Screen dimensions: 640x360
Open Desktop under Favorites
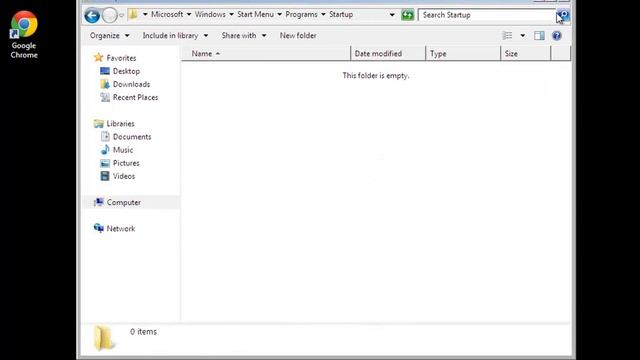click(x=126, y=71)
